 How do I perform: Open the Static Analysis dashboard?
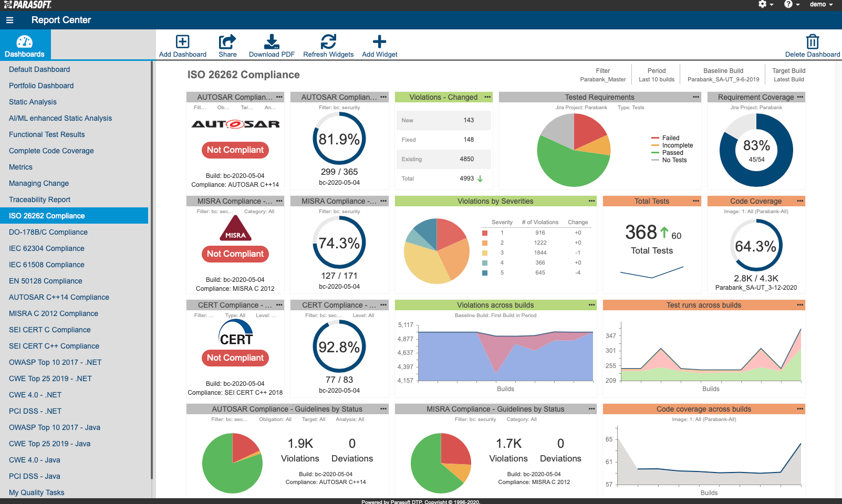coord(33,102)
